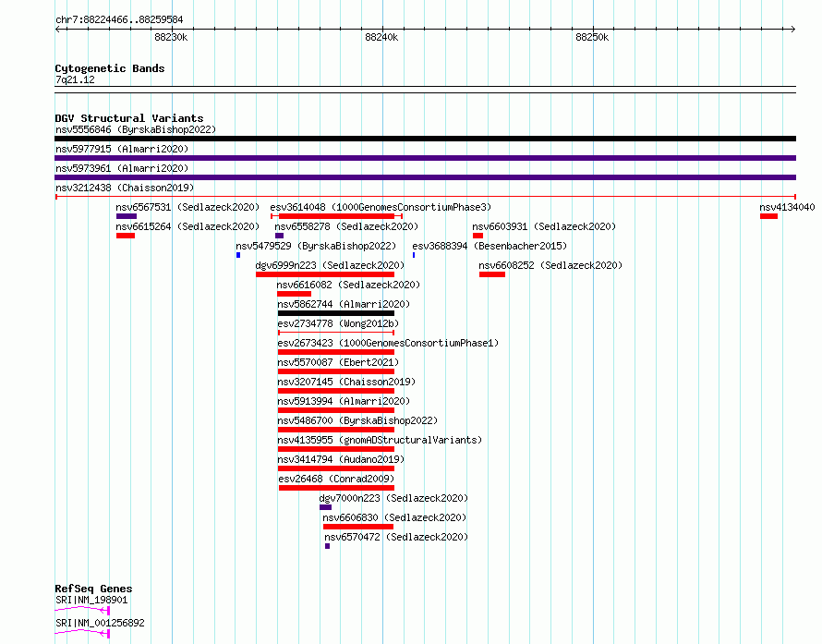Open variant esv3688394 (Besenbacher2015)
This screenshot has width=822, height=644.
click(x=490, y=246)
